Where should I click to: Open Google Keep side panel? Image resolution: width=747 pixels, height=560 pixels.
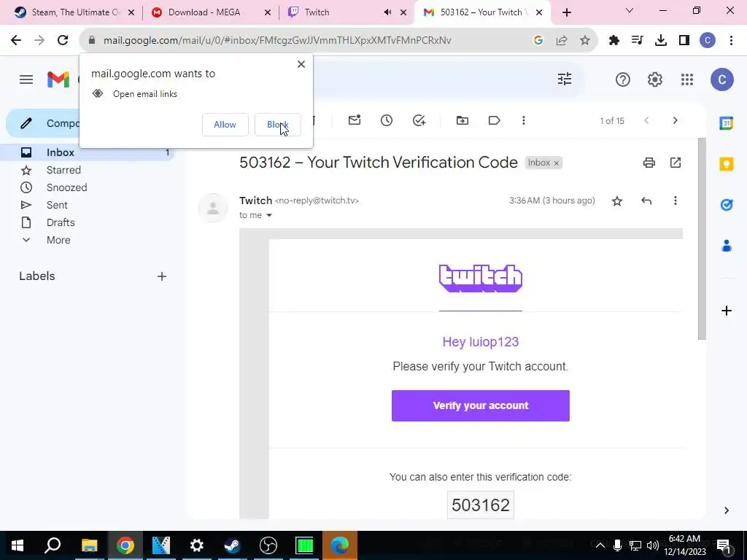point(726,164)
